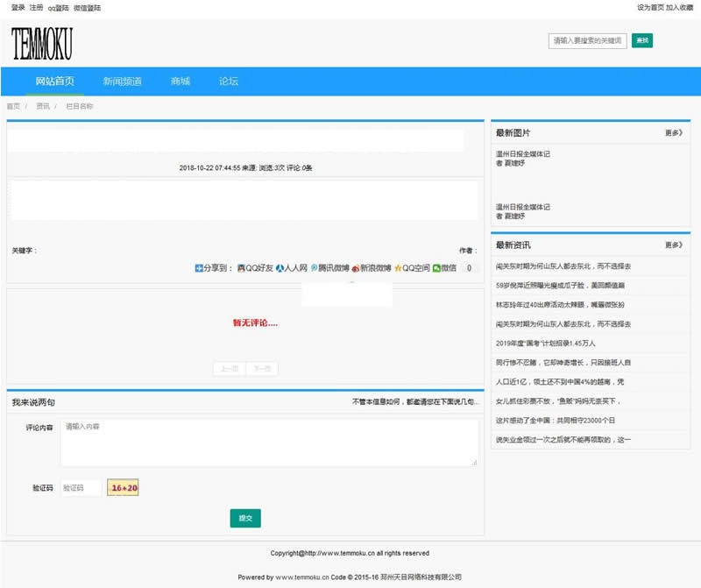Submit comment with the 提交 button

[245, 518]
